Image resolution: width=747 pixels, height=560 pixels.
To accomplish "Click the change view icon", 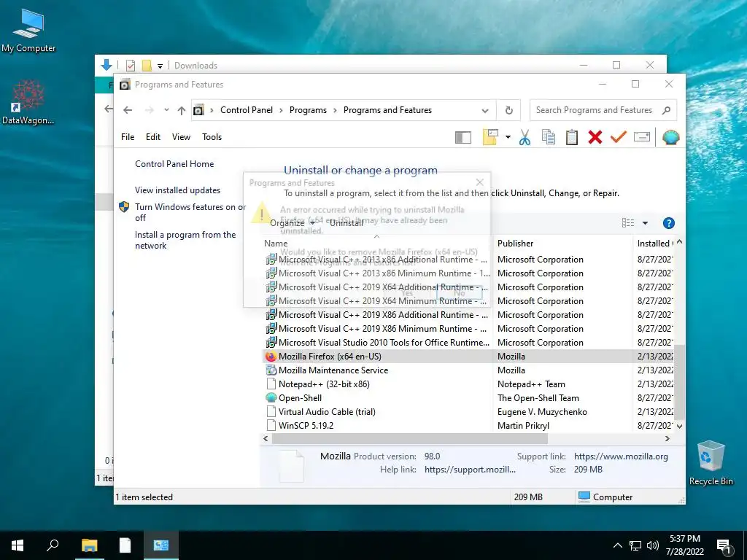I will (x=628, y=223).
